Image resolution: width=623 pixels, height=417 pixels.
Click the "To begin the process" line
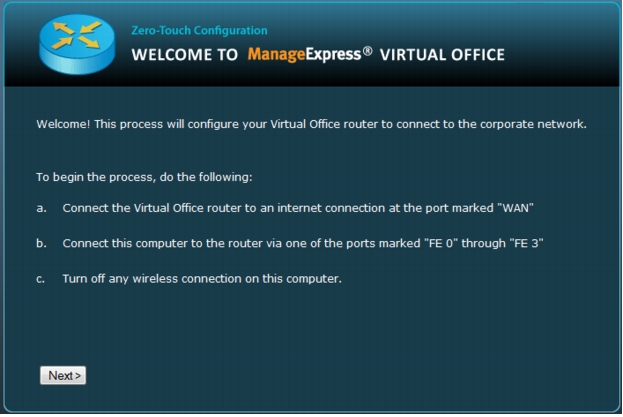(144, 177)
